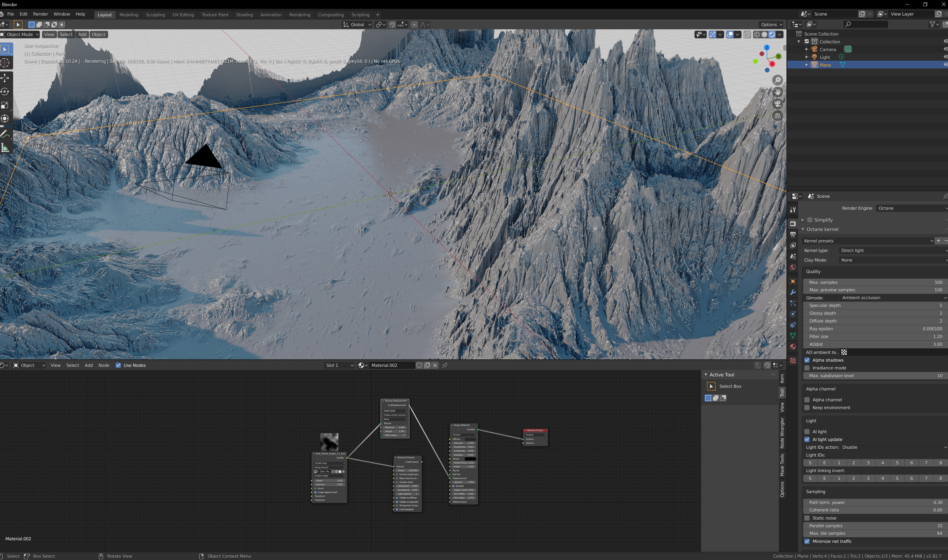Select the Camera object in outliner

pos(827,50)
